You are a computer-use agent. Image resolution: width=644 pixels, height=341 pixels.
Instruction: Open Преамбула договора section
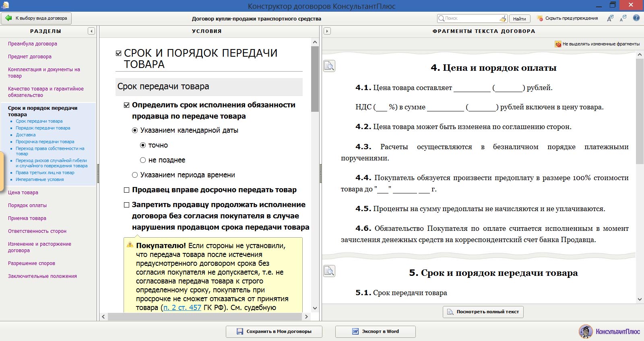tap(33, 44)
